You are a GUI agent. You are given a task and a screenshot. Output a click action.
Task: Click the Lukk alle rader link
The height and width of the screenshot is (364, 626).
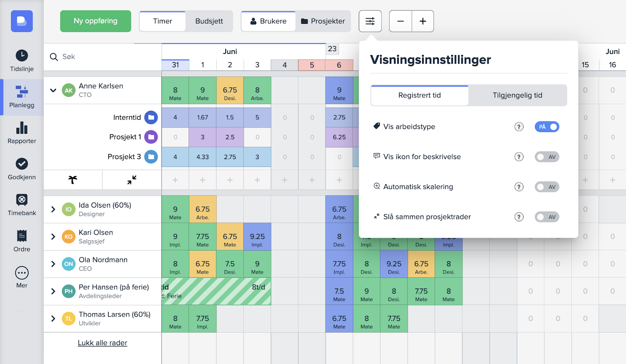pyautogui.click(x=103, y=343)
